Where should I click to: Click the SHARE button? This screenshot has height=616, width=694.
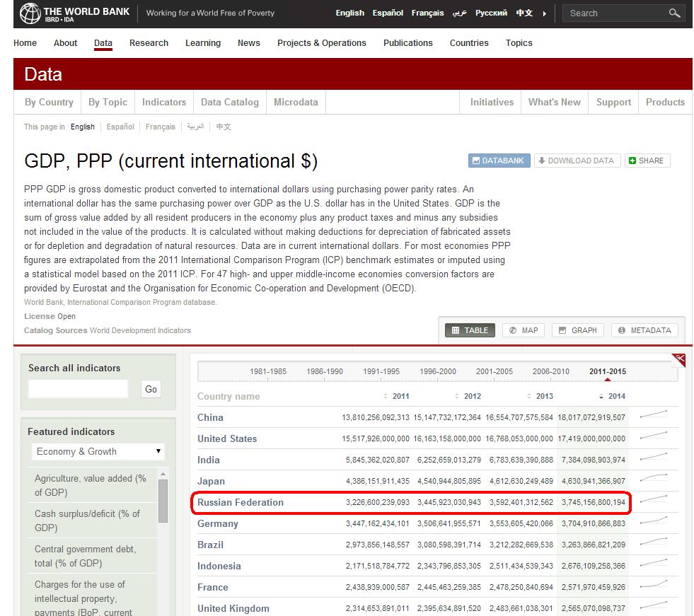tap(647, 161)
